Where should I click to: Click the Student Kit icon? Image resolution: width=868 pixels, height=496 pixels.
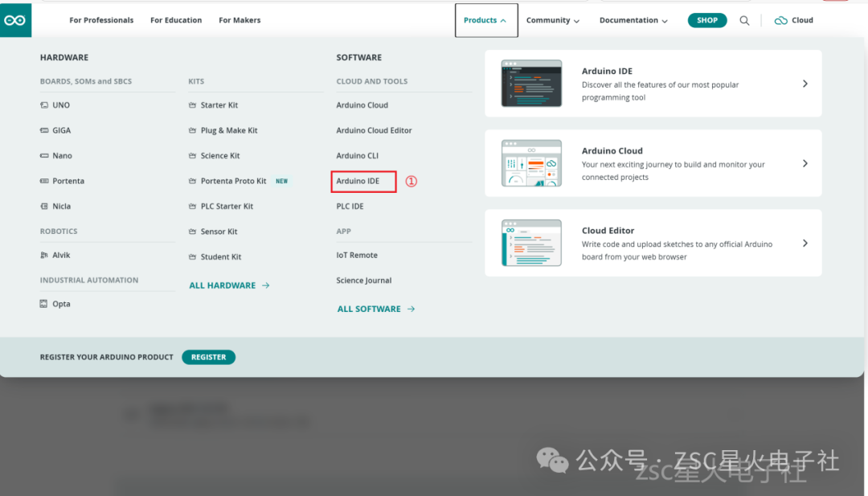pyautogui.click(x=193, y=257)
